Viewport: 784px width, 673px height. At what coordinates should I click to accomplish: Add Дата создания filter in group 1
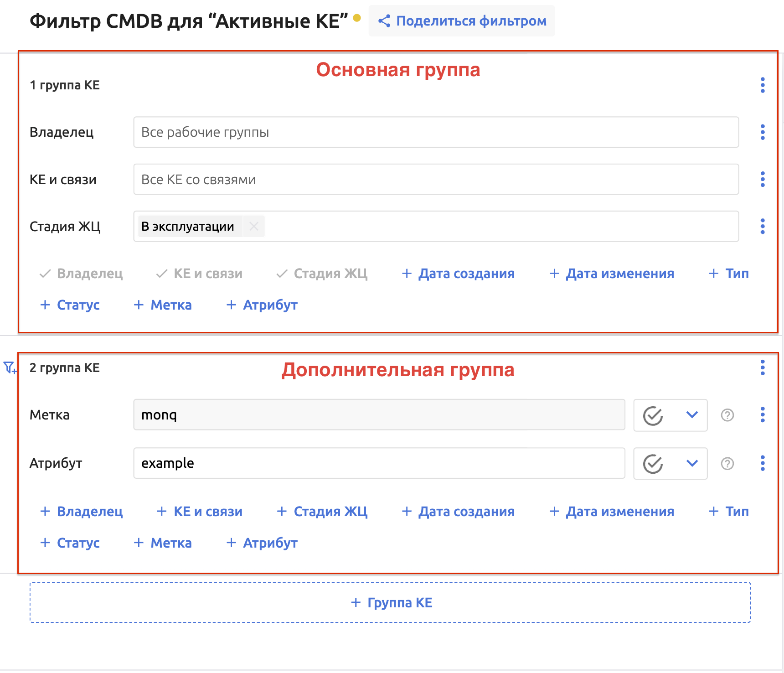coord(458,274)
